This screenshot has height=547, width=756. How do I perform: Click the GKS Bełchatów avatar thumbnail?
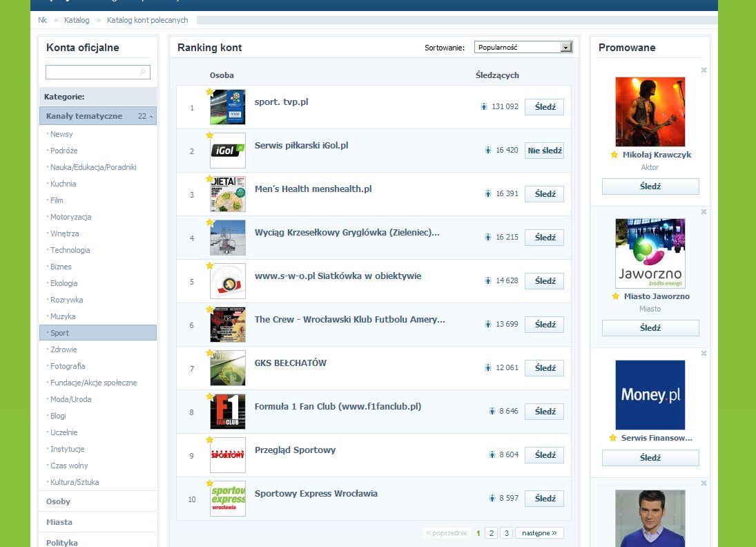pyautogui.click(x=228, y=368)
